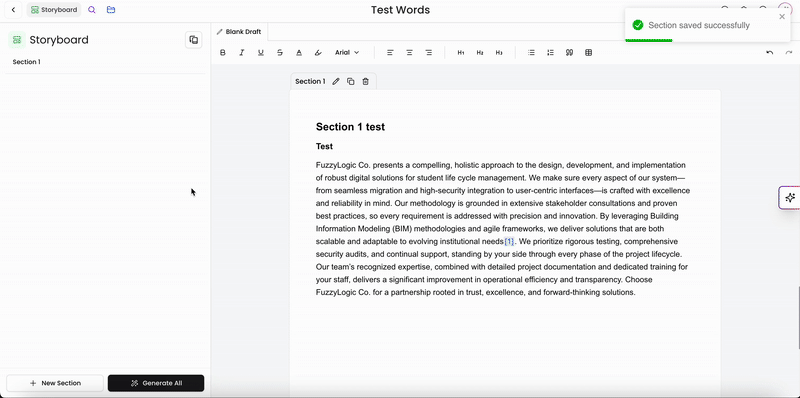Click the bold Test subheading
The width and height of the screenshot is (800, 398).
coord(324,146)
